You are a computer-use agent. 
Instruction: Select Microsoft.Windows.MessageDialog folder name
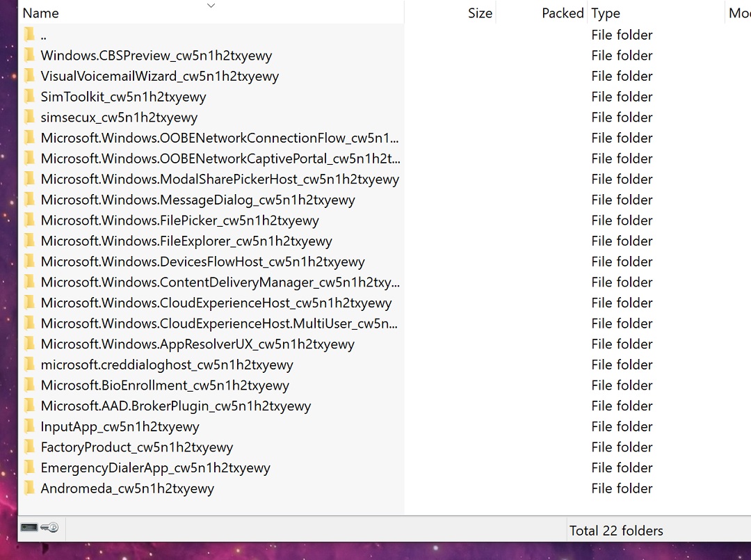coord(197,200)
